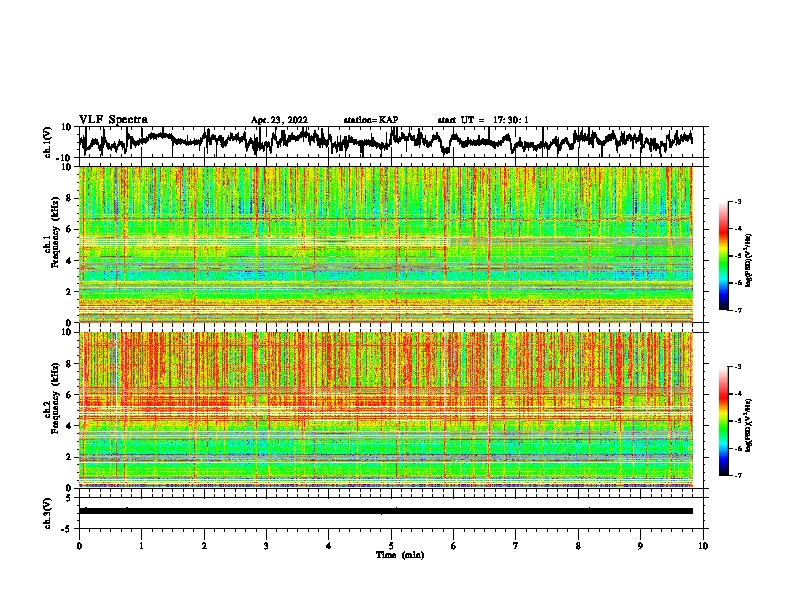Click the ch.1 spectrogram panel
792x612 pixels.
tap(386, 244)
